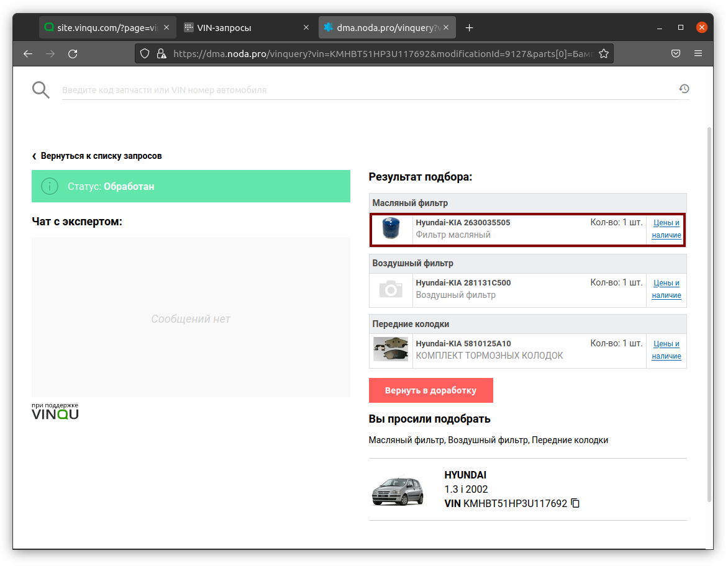Close the site.vinqu.com tab
Viewport: 728px width, 566px height.
click(166, 27)
